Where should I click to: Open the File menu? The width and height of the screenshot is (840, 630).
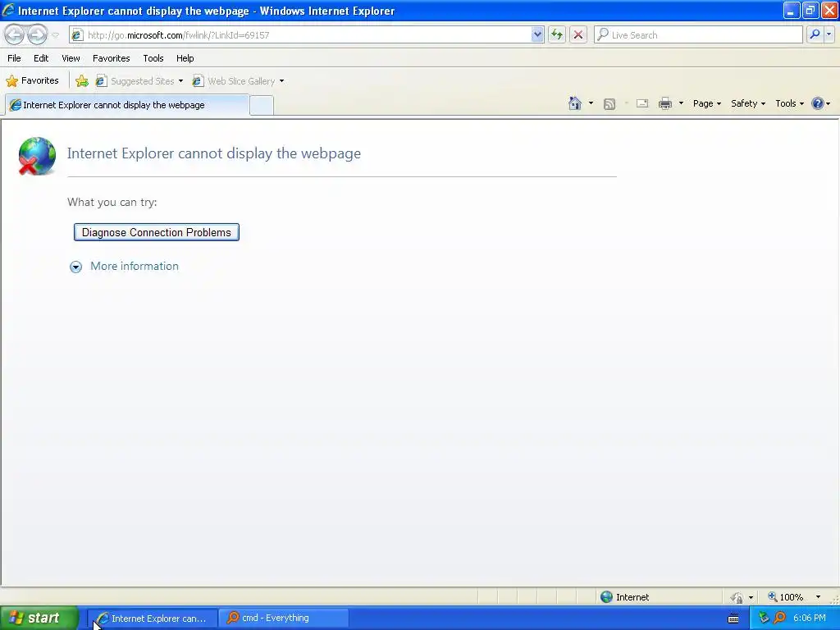pyautogui.click(x=14, y=58)
